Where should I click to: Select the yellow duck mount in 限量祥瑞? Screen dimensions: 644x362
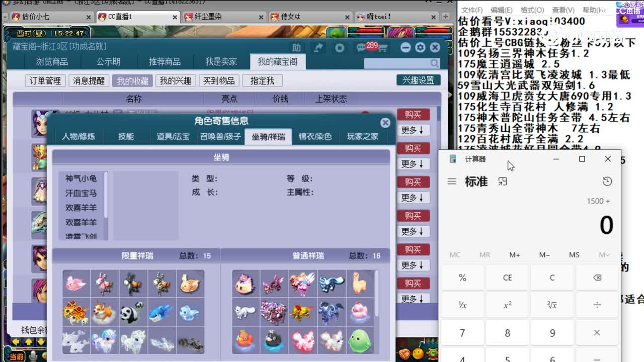coord(191,284)
